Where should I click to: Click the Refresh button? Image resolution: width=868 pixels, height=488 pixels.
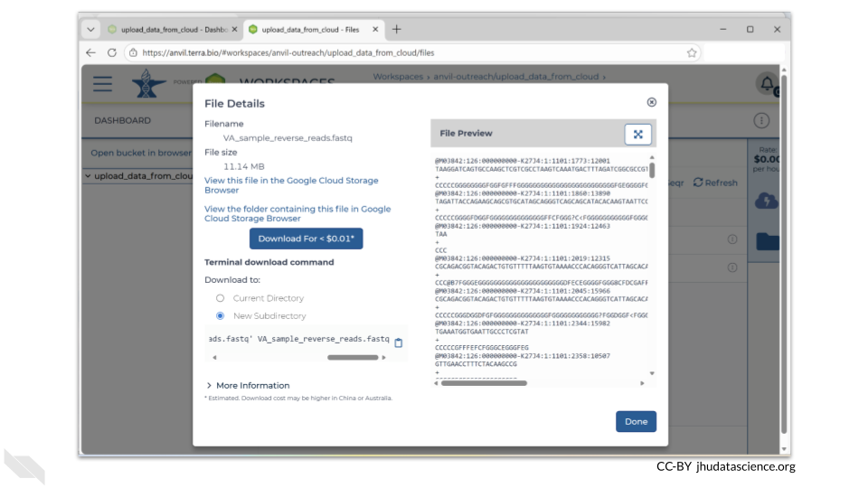point(715,183)
